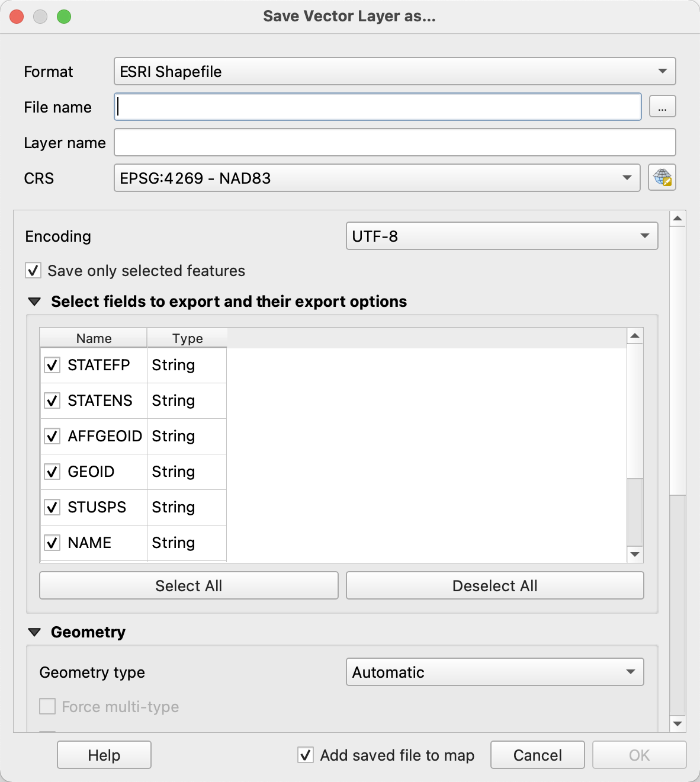The height and width of the screenshot is (782, 700).
Task: Uncheck the STATENS field for export
Action: [52, 400]
